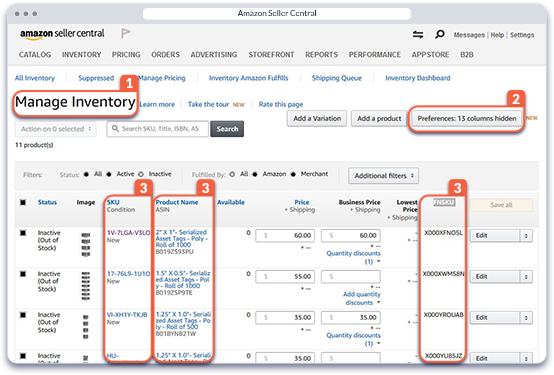The height and width of the screenshot is (375, 554).
Task: Check the row for SKU 1V-7LGA-V3LO
Action: (23, 233)
